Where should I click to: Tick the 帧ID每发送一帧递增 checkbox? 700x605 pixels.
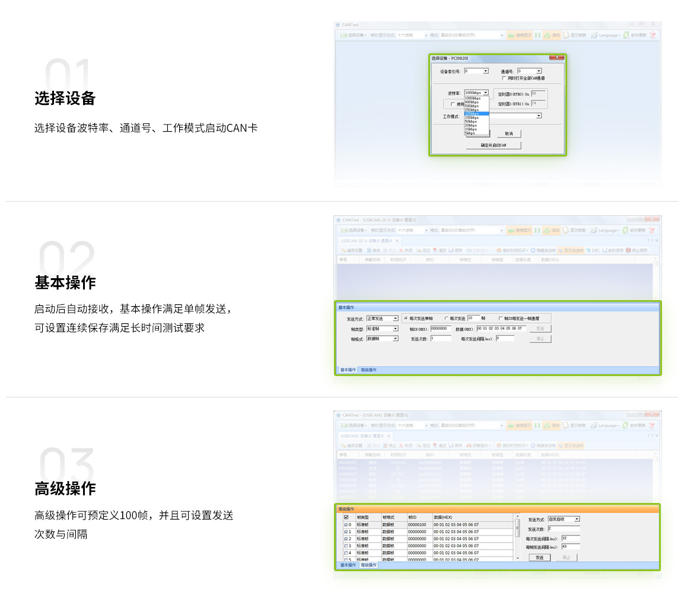pos(500,319)
